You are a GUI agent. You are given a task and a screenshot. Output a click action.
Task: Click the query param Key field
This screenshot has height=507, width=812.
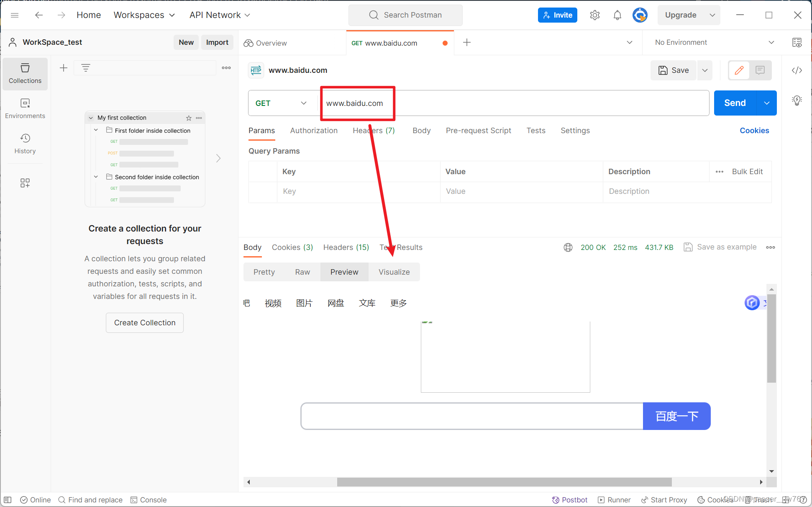(359, 191)
